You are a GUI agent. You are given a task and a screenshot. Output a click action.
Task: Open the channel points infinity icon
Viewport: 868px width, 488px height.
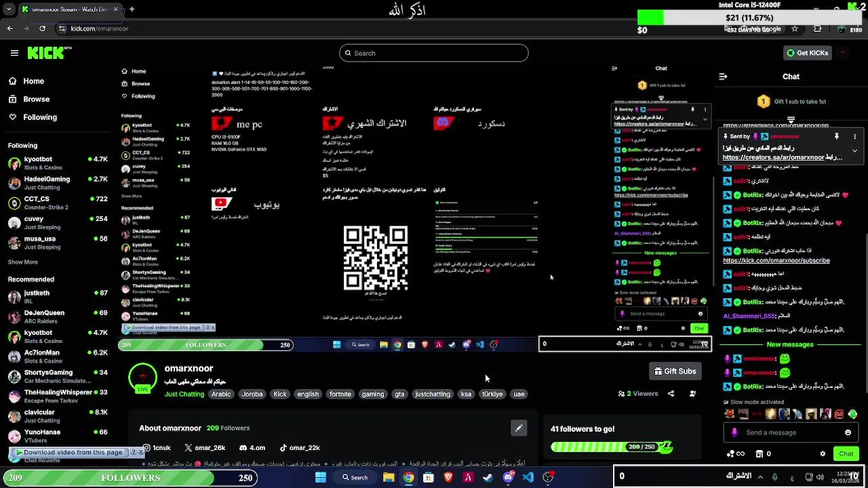(736, 453)
